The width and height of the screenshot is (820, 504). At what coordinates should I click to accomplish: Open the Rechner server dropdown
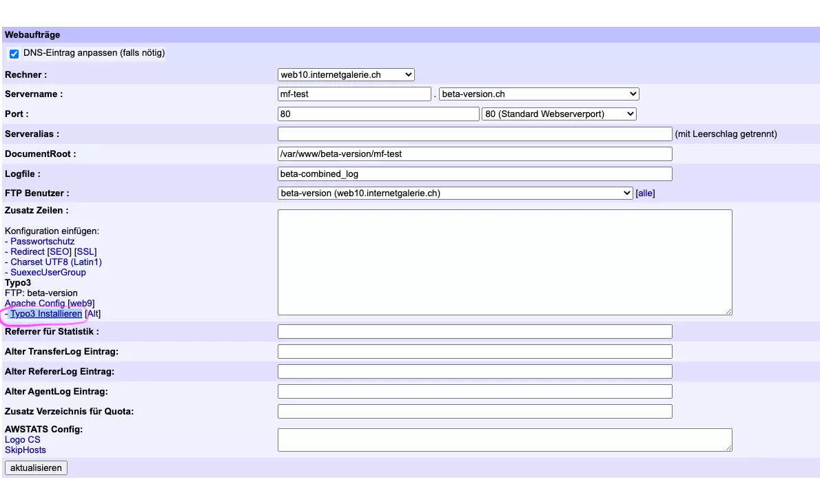point(346,74)
